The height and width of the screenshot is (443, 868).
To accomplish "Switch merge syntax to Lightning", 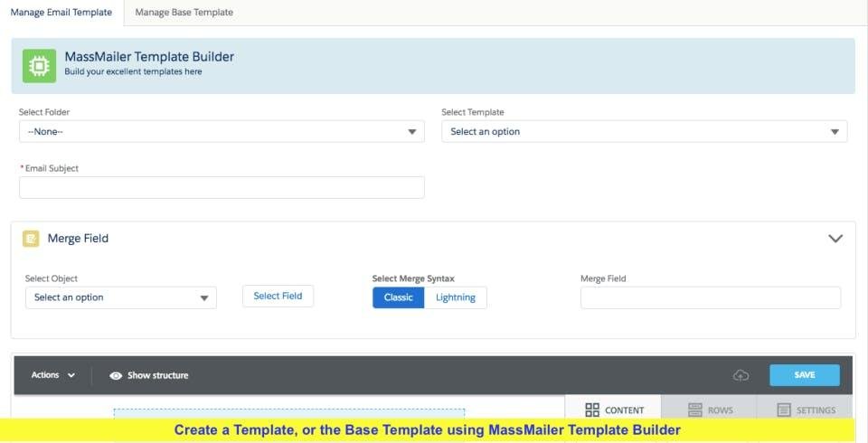I will pyautogui.click(x=456, y=297).
